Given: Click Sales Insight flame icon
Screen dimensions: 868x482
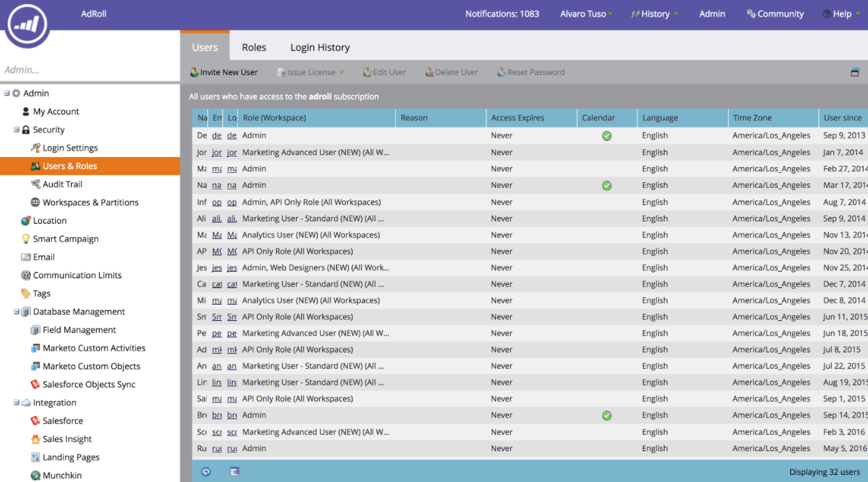Looking at the screenshot, I should tap(36, 439).
